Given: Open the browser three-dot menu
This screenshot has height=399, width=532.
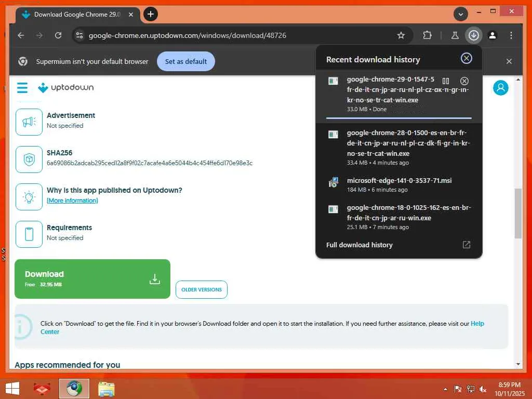Looking at the screenshot, I should [x=511, y=35].
